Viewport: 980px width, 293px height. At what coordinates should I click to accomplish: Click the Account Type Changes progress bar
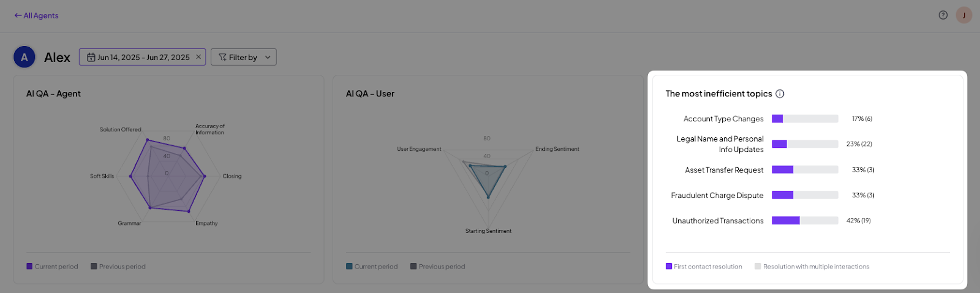click(x=805, y=119)
